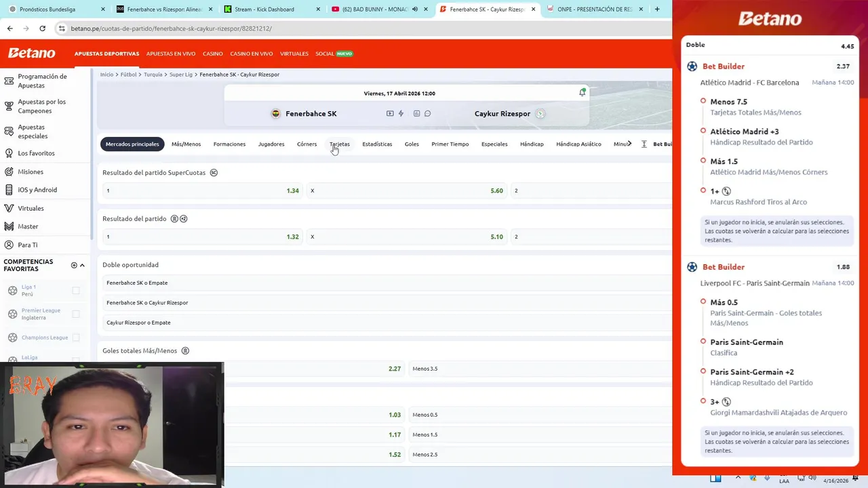Open the live stream video icon
This screenshot has height=488, width=868.
pos(390,114)
